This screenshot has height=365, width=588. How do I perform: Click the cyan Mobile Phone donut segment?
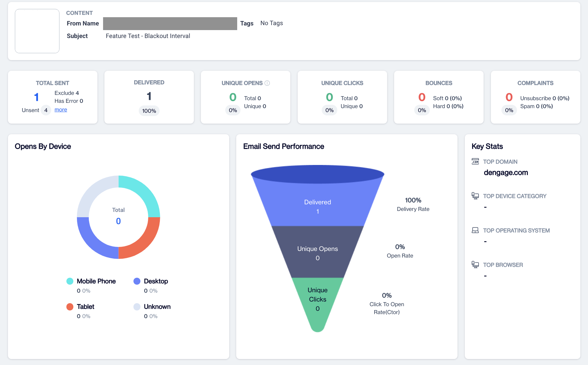pyautogui.click(x=143, y=192)
